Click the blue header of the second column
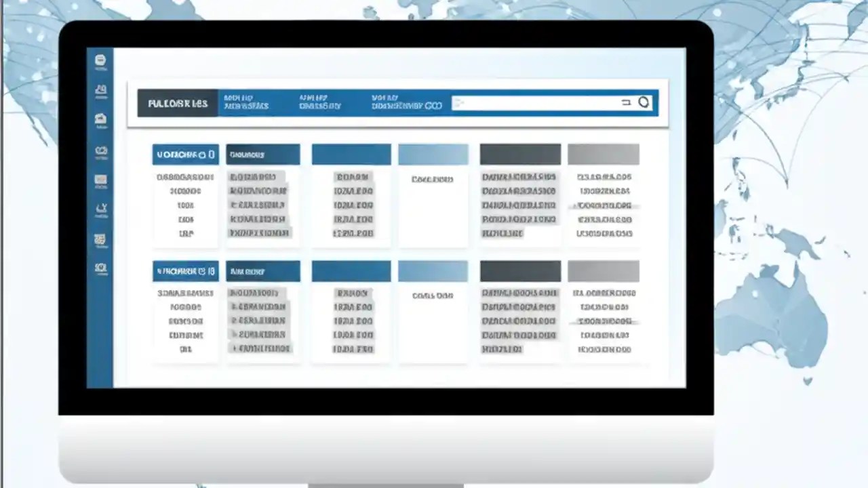Image resolution: width=868 pixels, height=488 pixels. coord(263,154)
